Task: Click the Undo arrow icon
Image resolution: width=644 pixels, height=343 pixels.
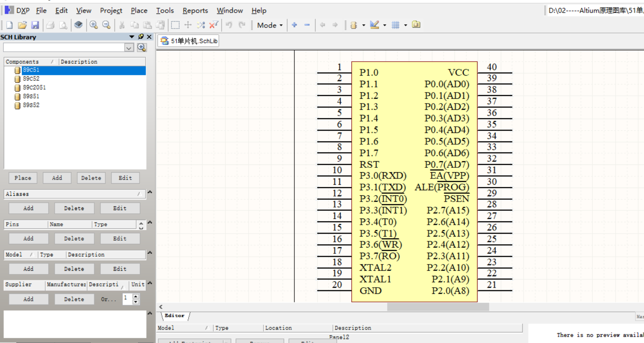Action: (229, 25)
